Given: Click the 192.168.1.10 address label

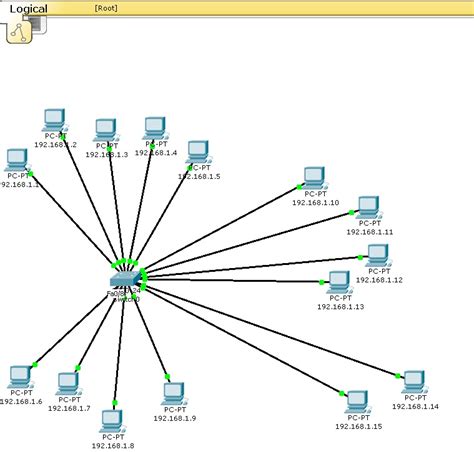Looking at the screenshot, I should [316, 203].
